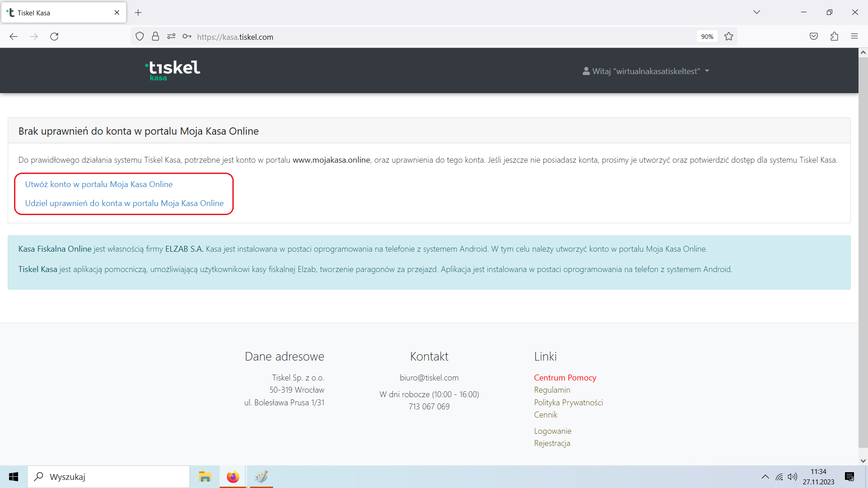This screenshot has height=488, width=868.
Task: Click Udziel uprawnień do konta link
Action: (x=124, y=203)
